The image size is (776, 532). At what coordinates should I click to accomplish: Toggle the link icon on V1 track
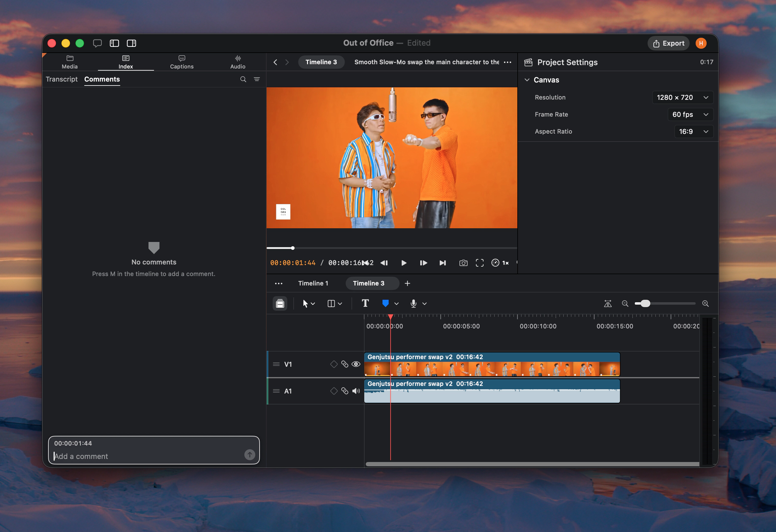click(344, 364)
